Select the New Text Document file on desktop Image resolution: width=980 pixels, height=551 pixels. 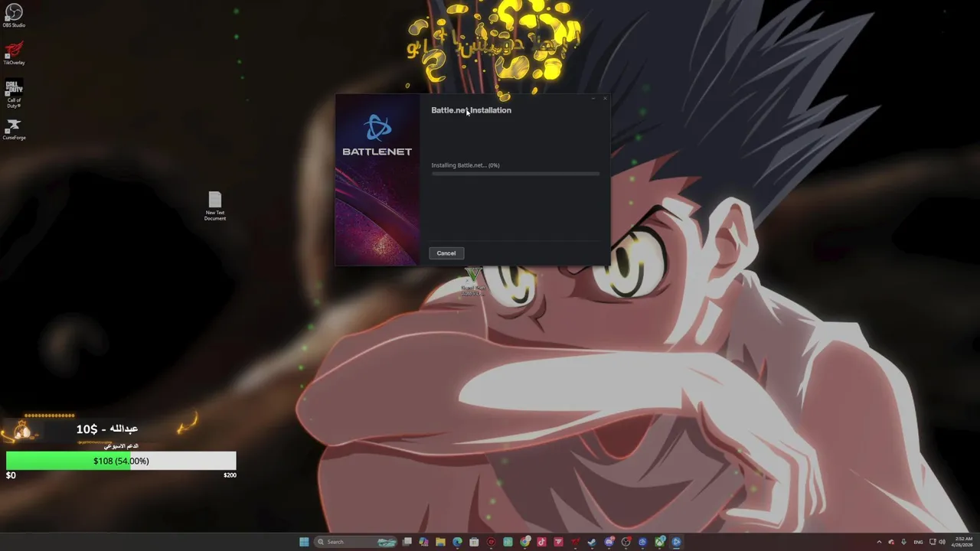tap(215, 206)
